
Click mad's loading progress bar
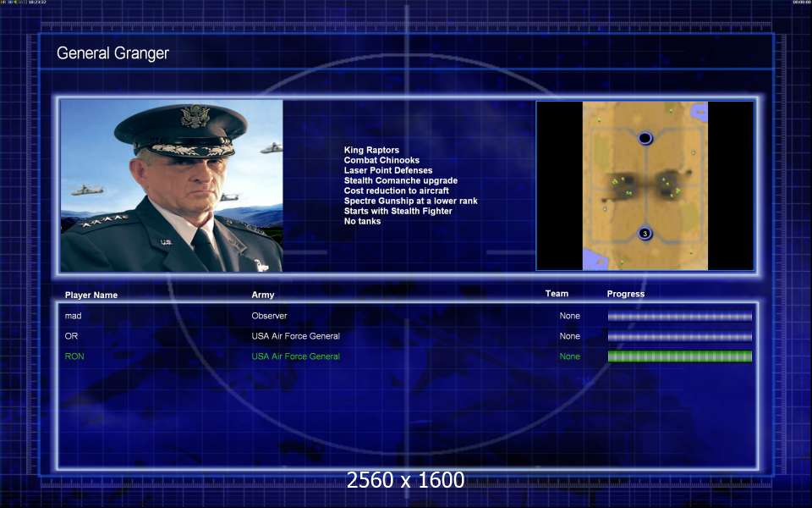pyautogui.click(x=679, y=316)
